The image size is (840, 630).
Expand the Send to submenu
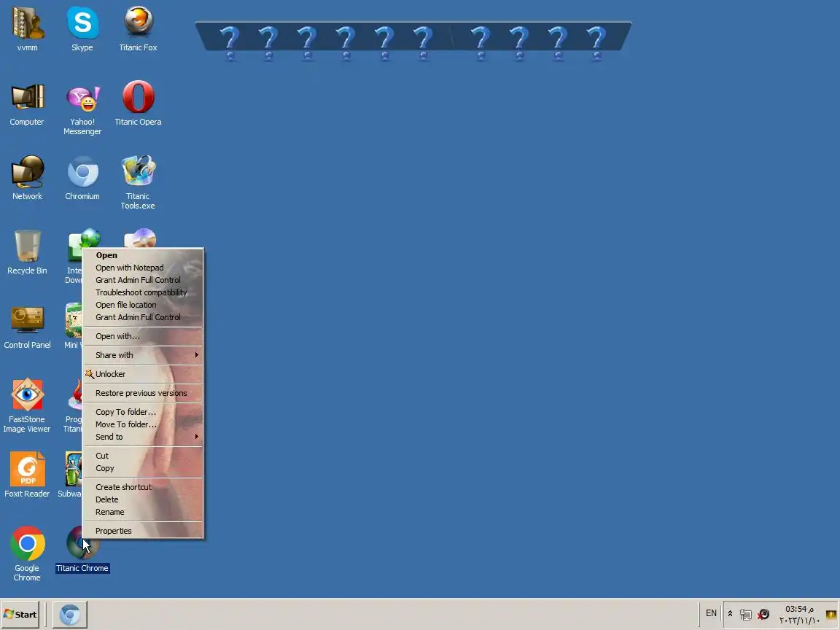click(144, 437)
